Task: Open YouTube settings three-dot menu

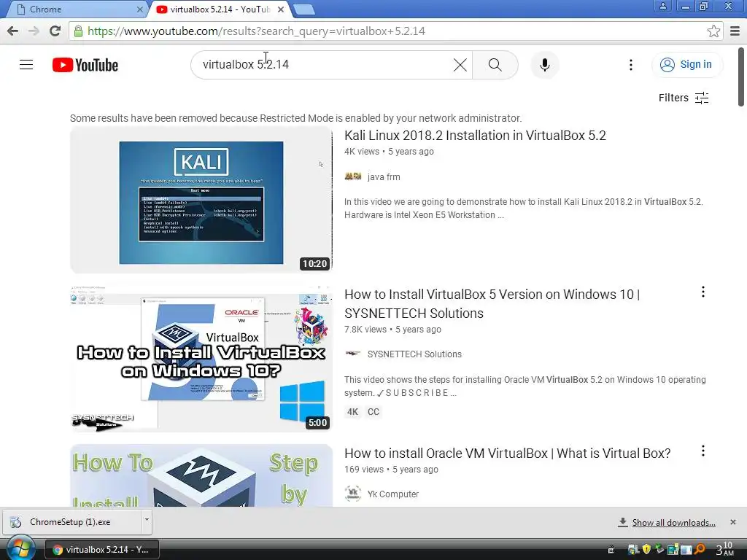Action: [631, 65]
